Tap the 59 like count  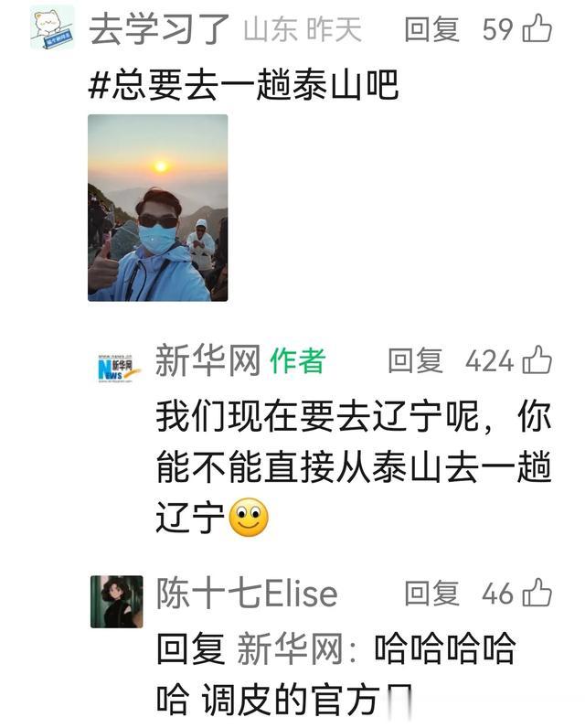(x=497, y=29)
